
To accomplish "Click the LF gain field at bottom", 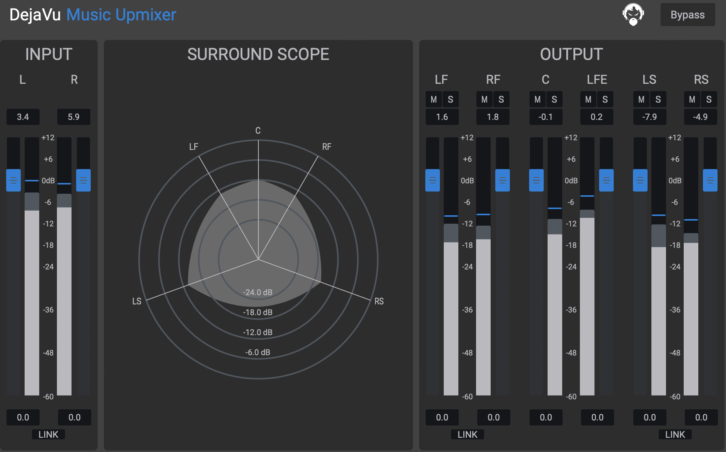I will pyautogui.click(x=442, y=417).
